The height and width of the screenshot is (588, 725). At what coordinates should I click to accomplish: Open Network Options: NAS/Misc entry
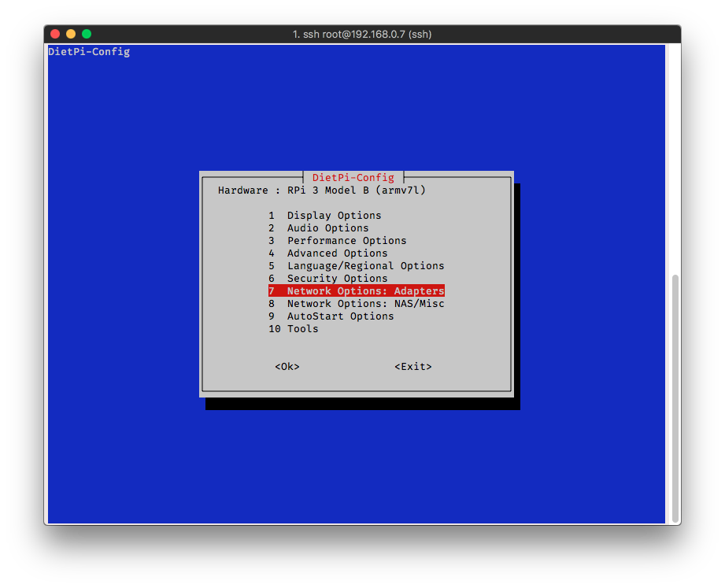[357, 304]
